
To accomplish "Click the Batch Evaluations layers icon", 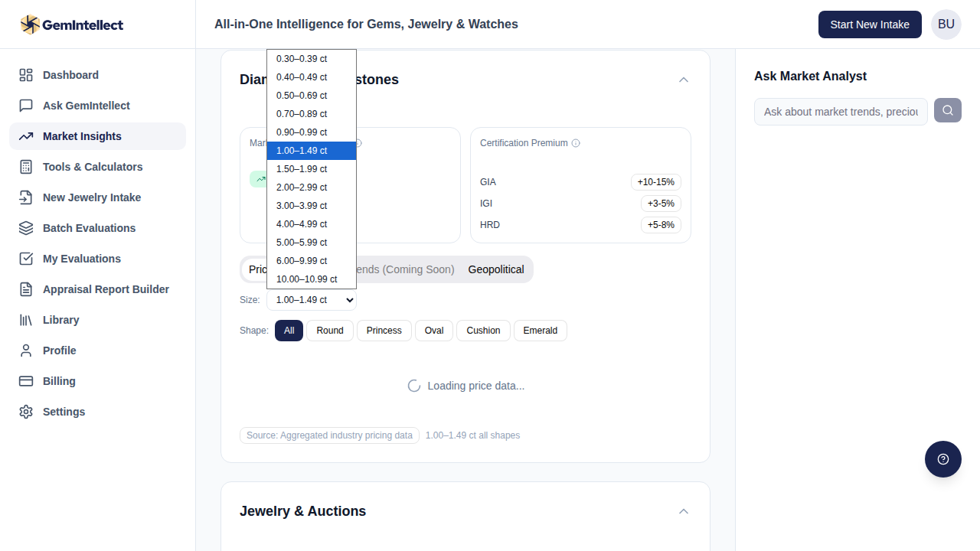I will coord(26,228).
